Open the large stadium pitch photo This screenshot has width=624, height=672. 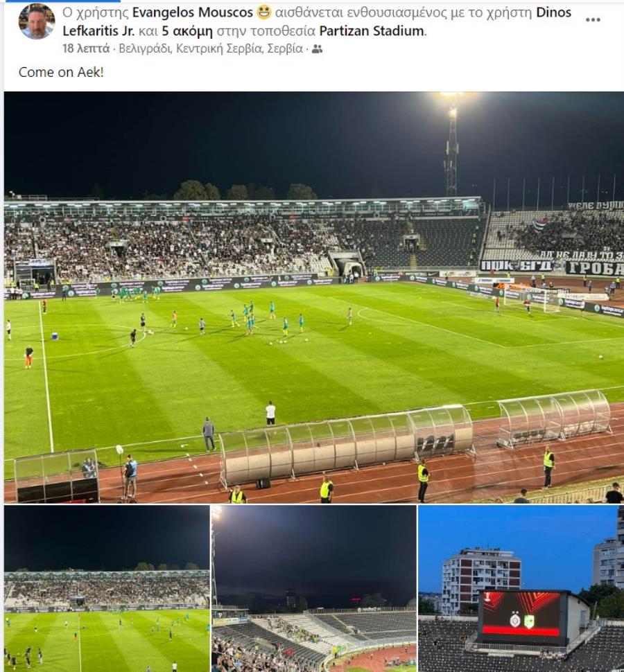pos(314,297)
